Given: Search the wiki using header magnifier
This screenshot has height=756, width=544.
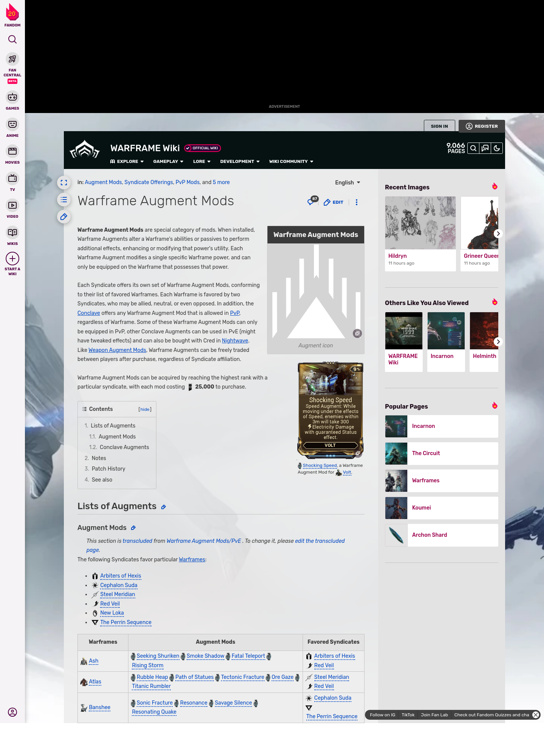Looking at the screenshot, I should 473,148.
